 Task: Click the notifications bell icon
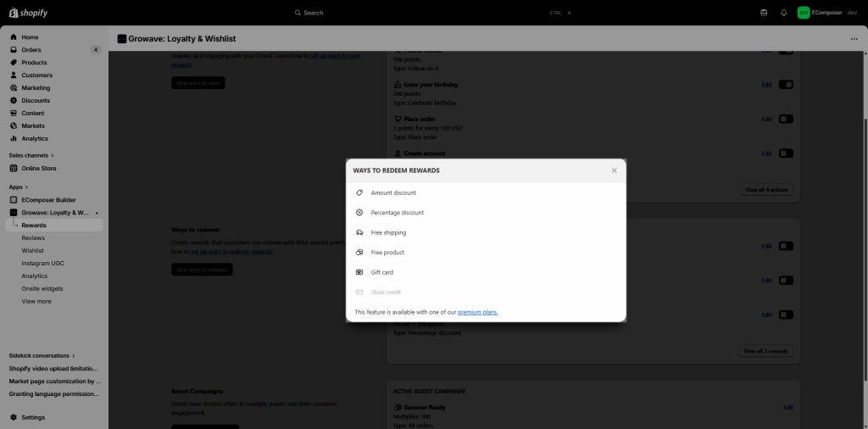click(783, 13)
